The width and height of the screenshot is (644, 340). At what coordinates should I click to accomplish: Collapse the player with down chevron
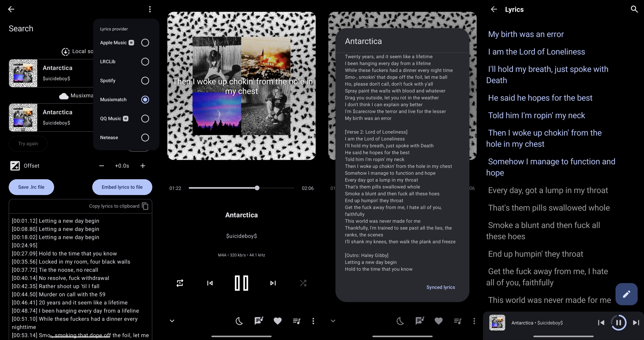[x=172, y=321]
